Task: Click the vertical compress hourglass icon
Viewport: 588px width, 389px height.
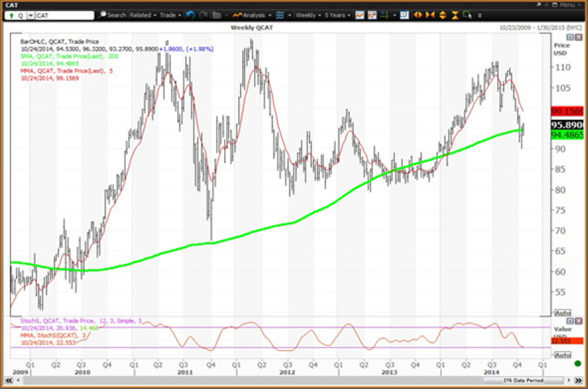Action: click(455, 15)
